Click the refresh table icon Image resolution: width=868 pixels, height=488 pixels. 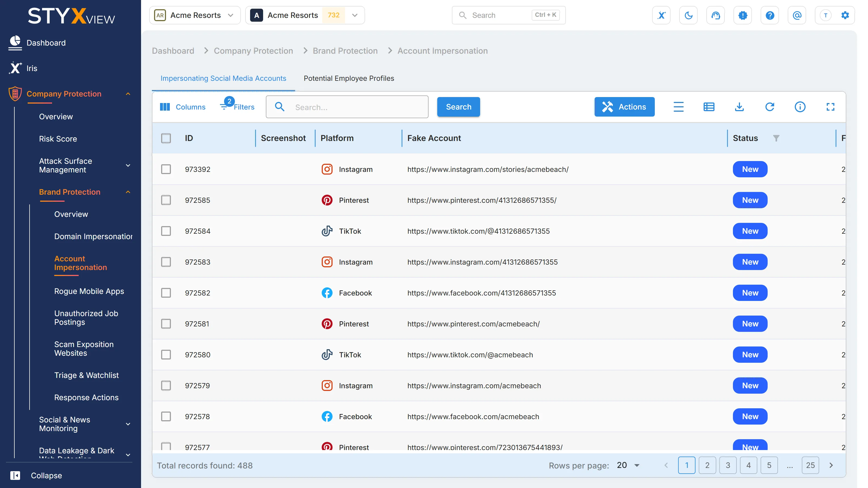click(770, 107)
